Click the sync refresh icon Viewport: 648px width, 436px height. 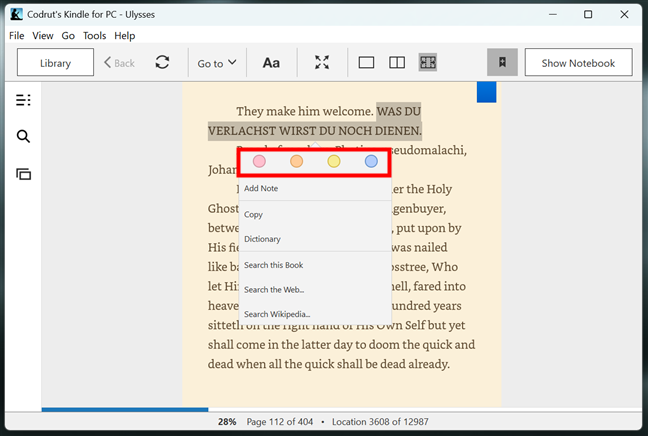tap(162, 63)
